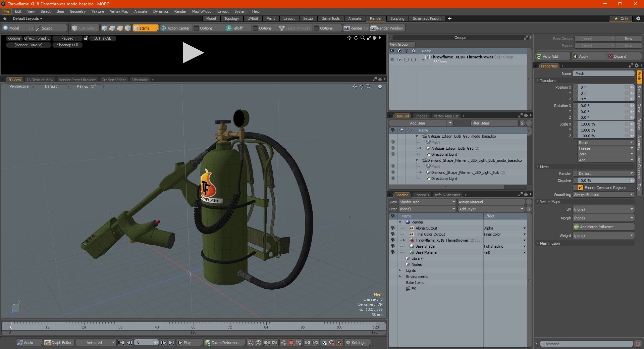Screen dimensions: 644x349
Task: Click the Assign Material button
Action: coord(491,202)
